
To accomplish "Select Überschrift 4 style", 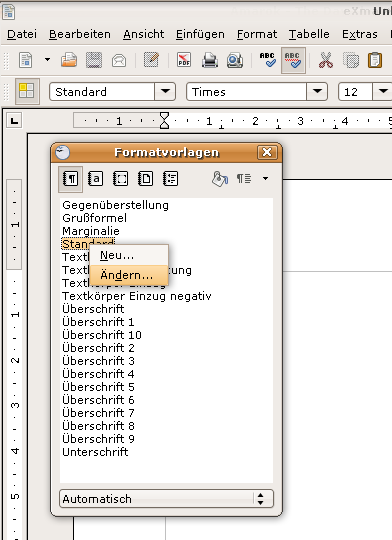I will pyautogui.click(x=98, y=374).
